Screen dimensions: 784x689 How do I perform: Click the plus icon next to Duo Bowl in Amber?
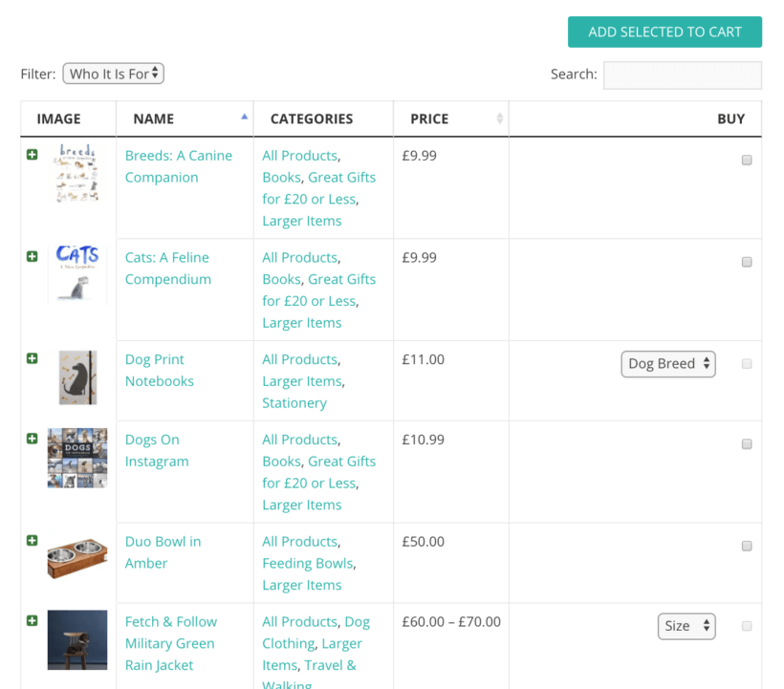point(32,540)
